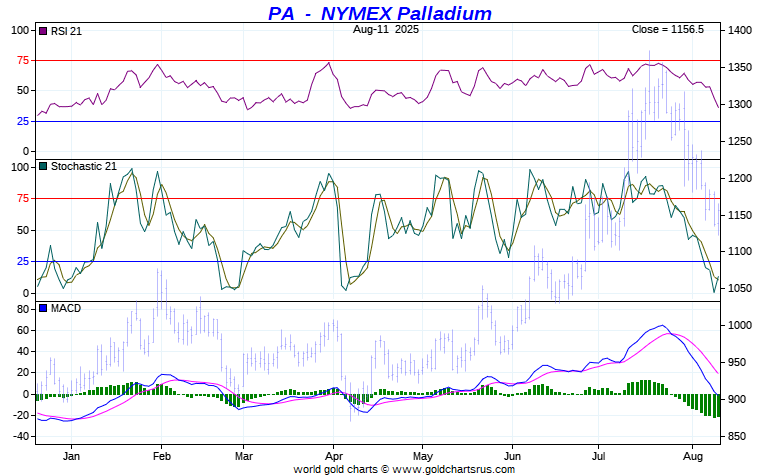
Task: Click the teal Stochastic 21 legend swatch
Action: (x=43, y=166)
